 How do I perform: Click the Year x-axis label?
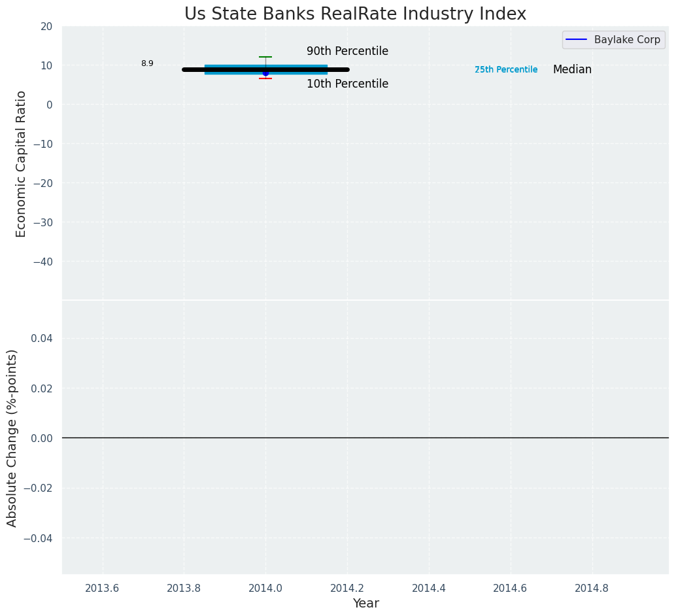[365, 604]
